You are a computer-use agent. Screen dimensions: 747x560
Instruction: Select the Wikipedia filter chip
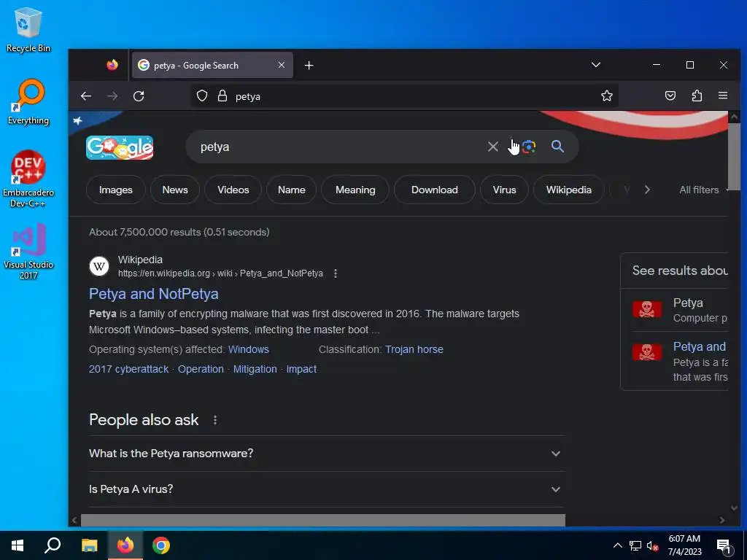click(569, 190)
